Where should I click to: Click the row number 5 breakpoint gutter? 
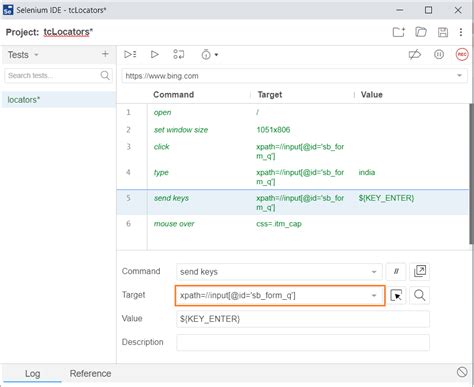pos(128,198)
